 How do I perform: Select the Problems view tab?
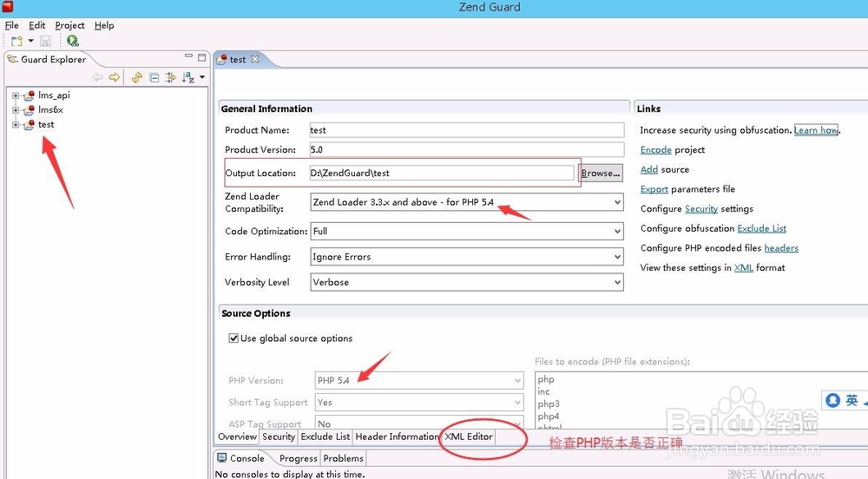click(x=343, y=458)
